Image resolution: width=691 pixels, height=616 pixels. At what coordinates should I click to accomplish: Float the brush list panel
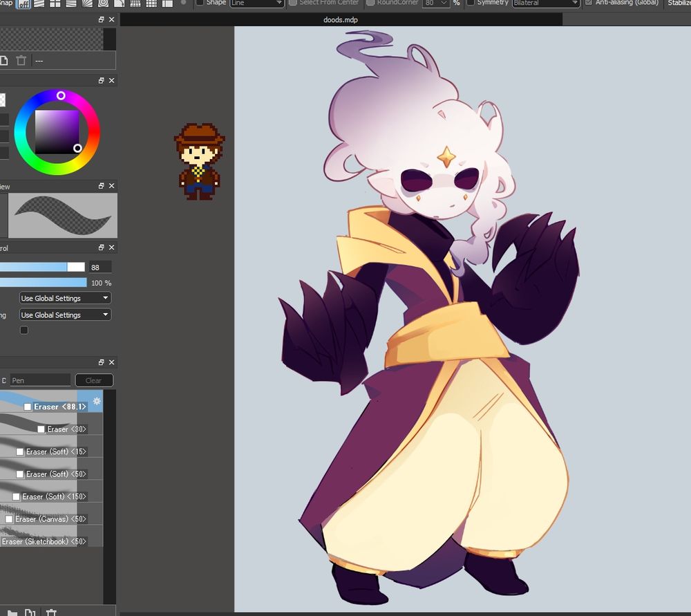(102, 362)
